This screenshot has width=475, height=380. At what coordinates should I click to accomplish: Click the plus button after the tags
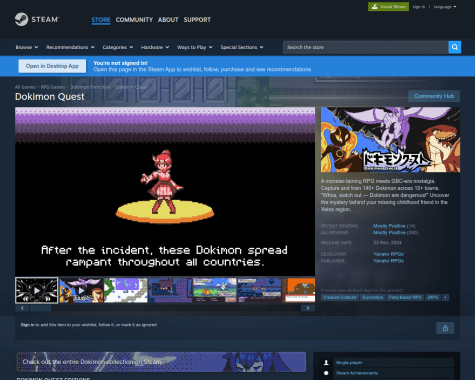pos(446,297)
